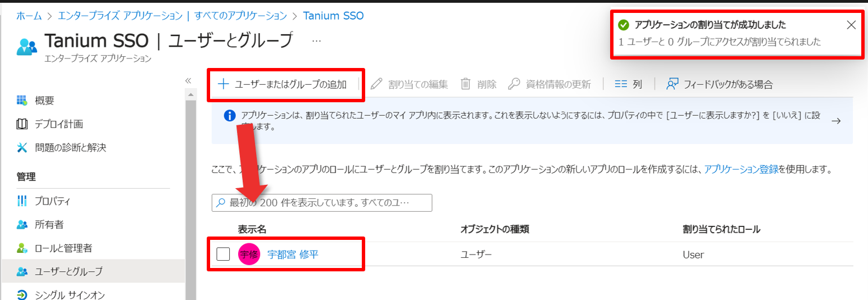Dismiss the success notification with X

[x=851, y=25]
